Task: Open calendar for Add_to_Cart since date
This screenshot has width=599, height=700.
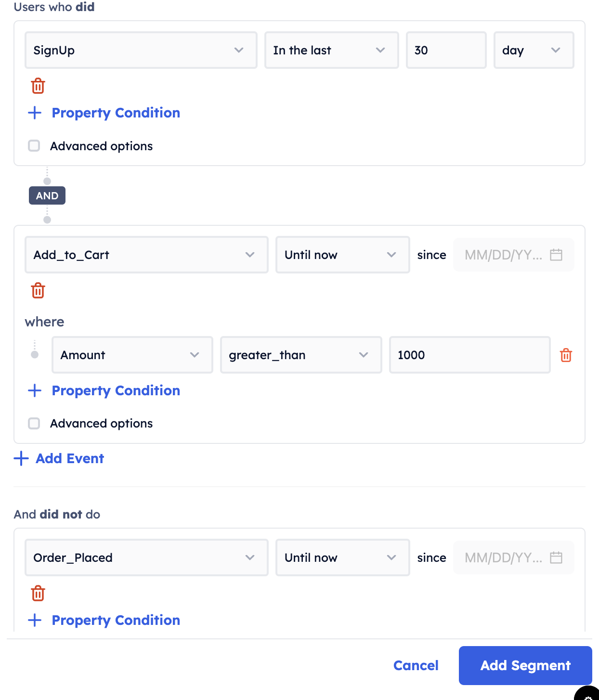Action: pyautogui.click(x=556, y=255)
